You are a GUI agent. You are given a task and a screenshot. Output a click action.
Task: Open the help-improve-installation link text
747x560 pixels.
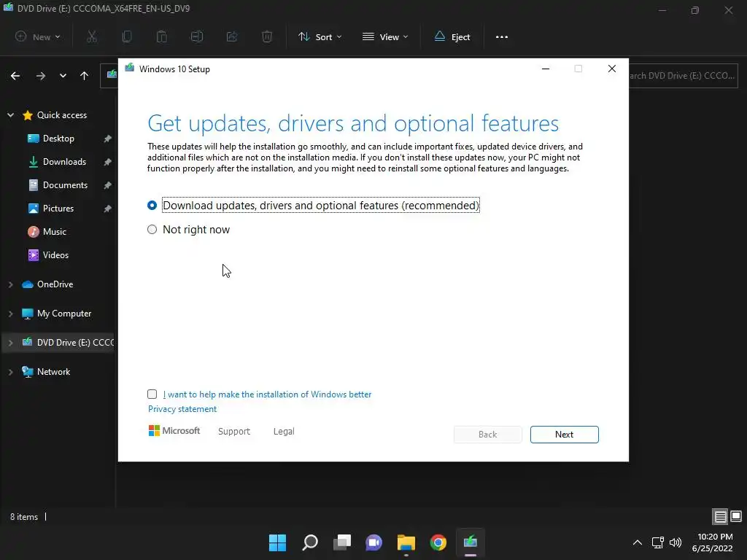267,394
